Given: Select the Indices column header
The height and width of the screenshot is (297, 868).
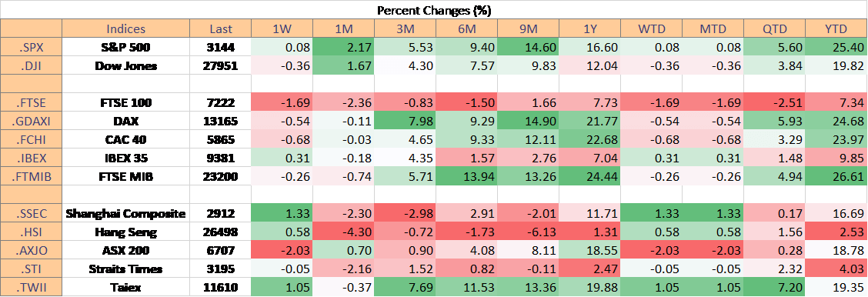Looking at the screenshot, I should click(125, 28).
